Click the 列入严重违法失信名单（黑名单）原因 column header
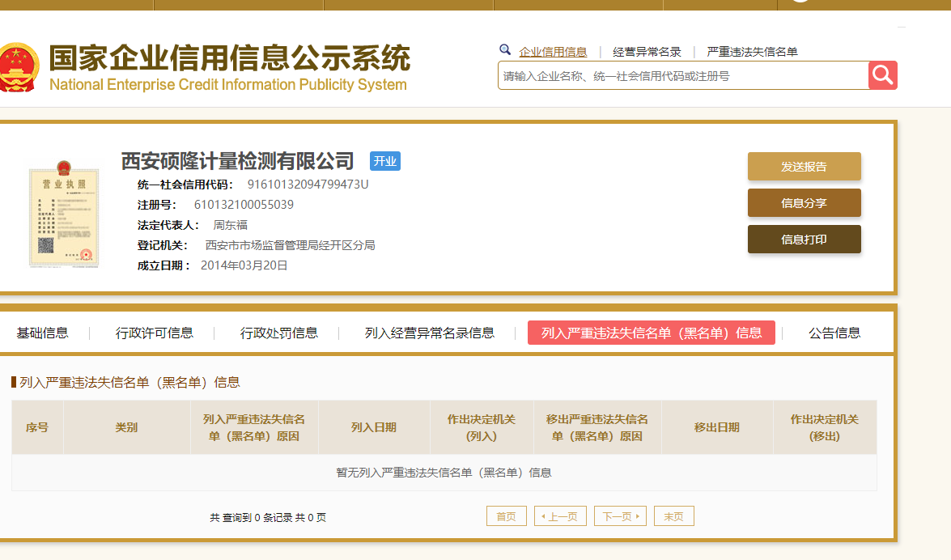The width and height of the screenshot is (951, 560). [254, 427]
